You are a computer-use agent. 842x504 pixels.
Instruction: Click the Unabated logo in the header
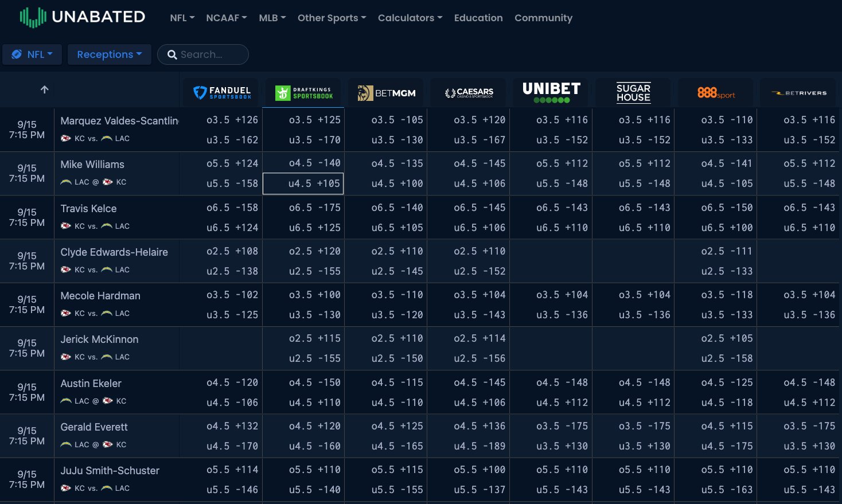click(83, 17)
